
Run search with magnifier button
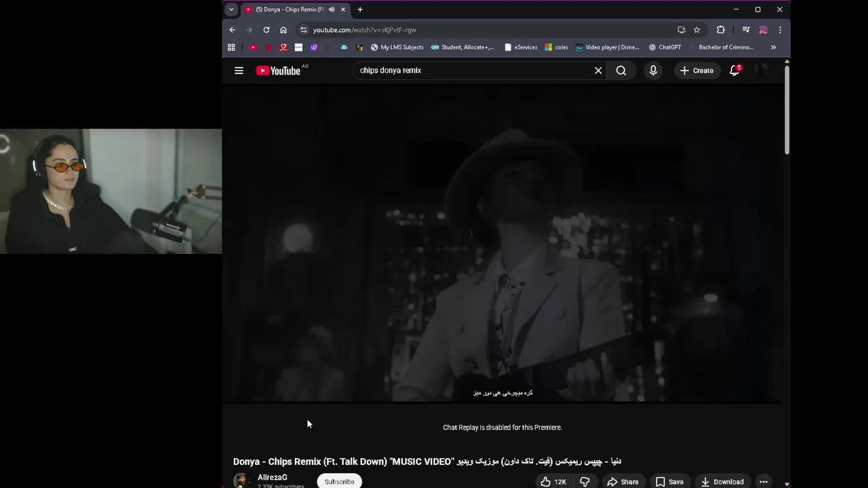pyautogui.click(x=621, y=70)
